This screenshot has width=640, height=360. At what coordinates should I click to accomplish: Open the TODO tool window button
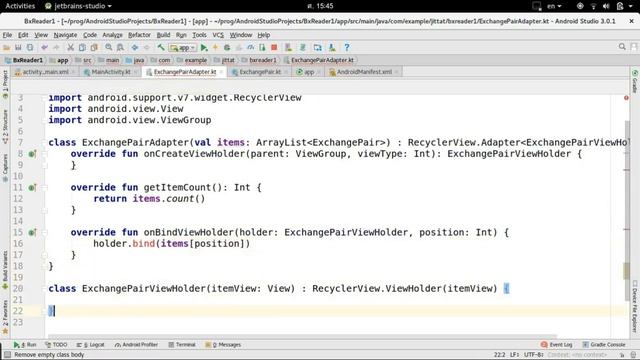[x=56, y=345]
